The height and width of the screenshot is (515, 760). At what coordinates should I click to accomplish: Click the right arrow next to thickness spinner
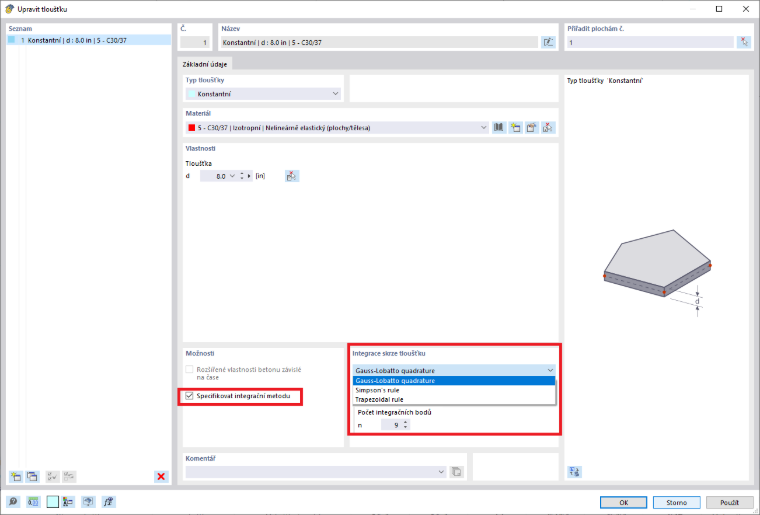249,176
